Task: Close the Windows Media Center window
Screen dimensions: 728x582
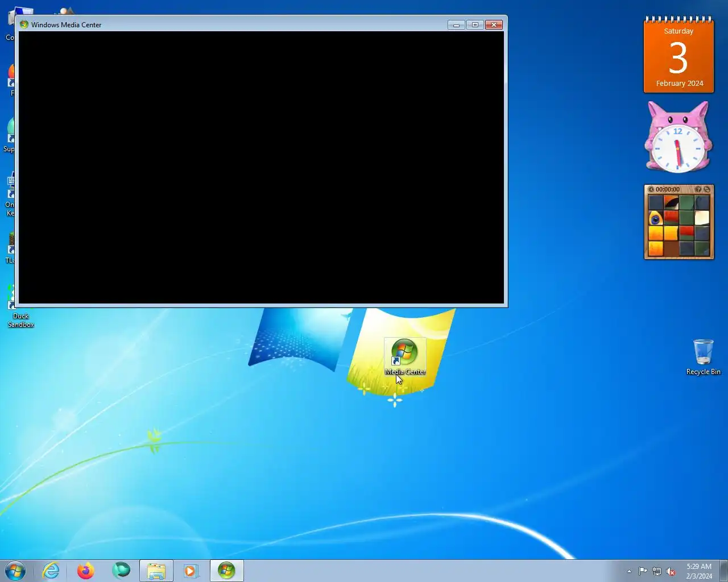Action: tap(494, 25)
